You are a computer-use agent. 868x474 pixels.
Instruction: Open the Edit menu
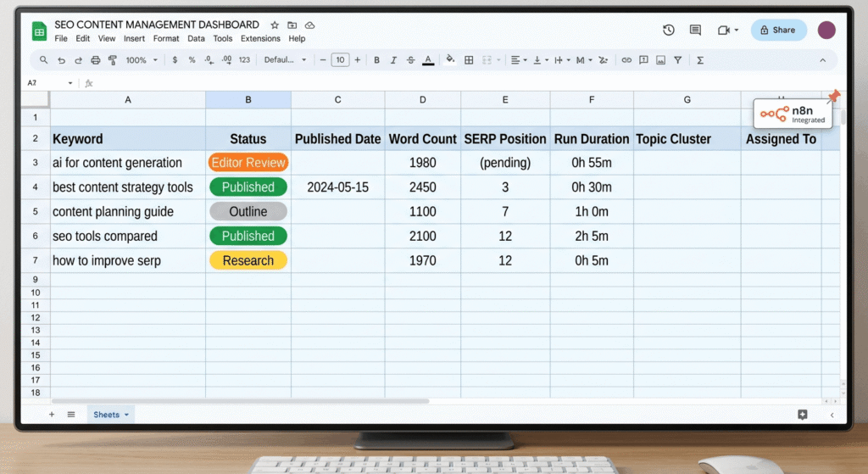point(82,39)
